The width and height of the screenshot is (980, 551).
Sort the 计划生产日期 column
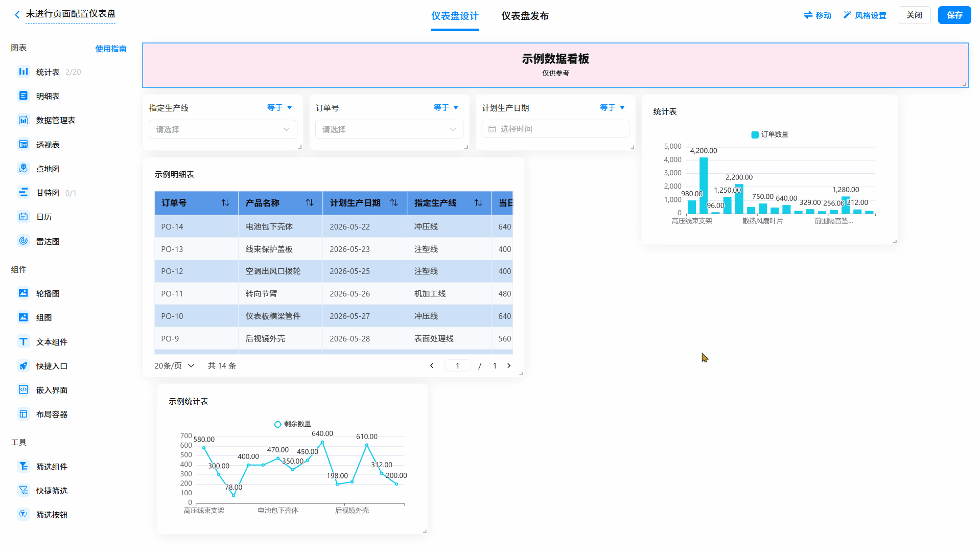click(394, 203)
